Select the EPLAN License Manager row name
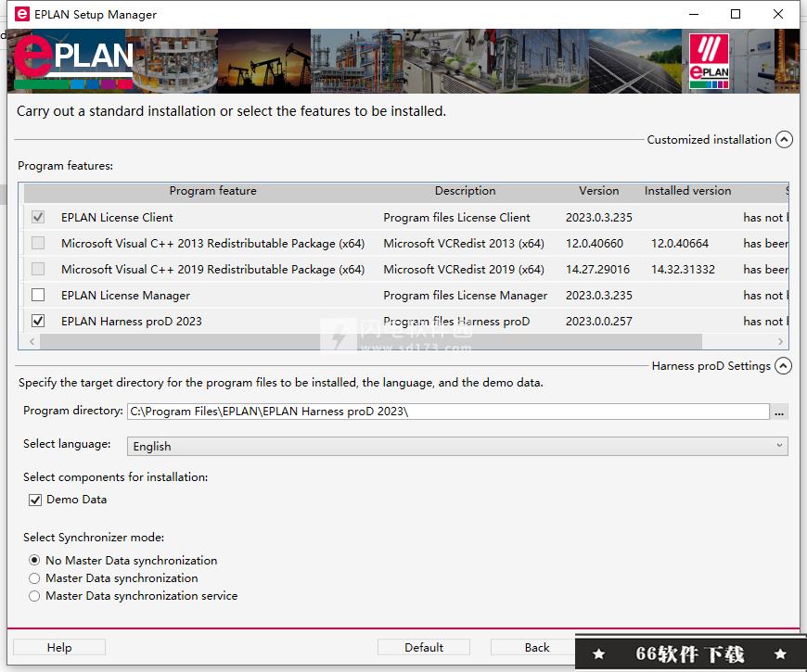 pos(125,295)
